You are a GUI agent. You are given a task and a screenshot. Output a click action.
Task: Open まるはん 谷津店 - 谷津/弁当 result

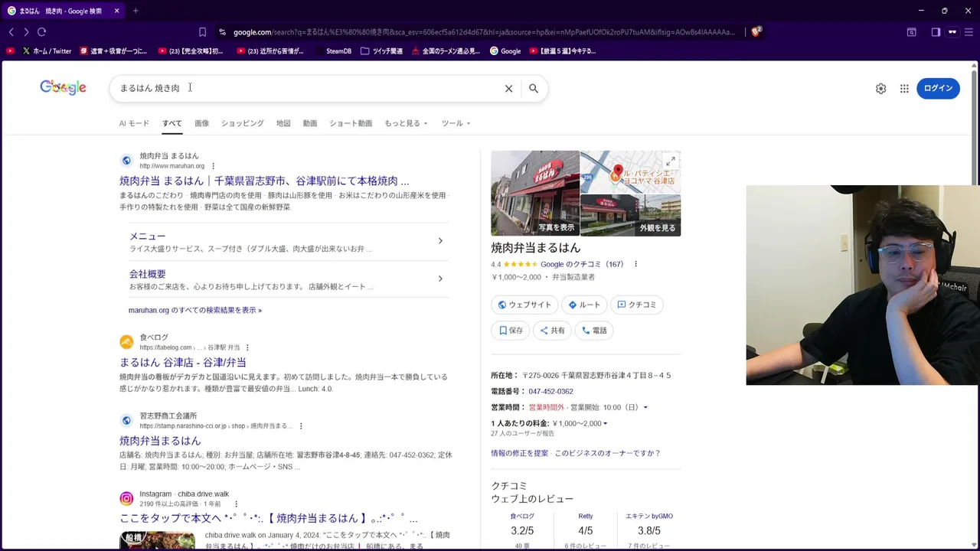(183, 363)
